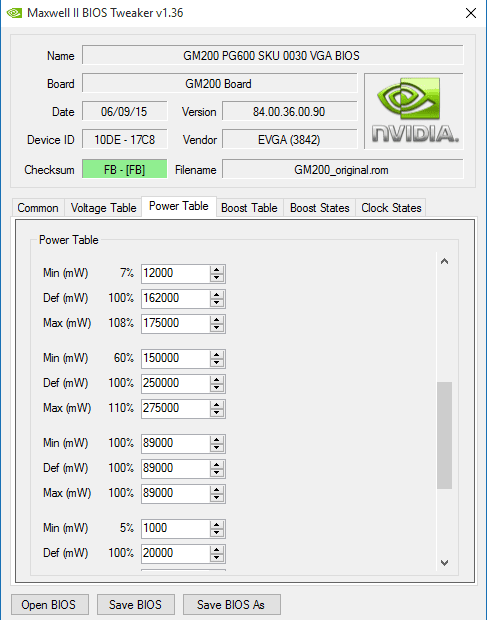Click the app icon in title bar
This screenshot has height=620, width=487.
(14, 13)
